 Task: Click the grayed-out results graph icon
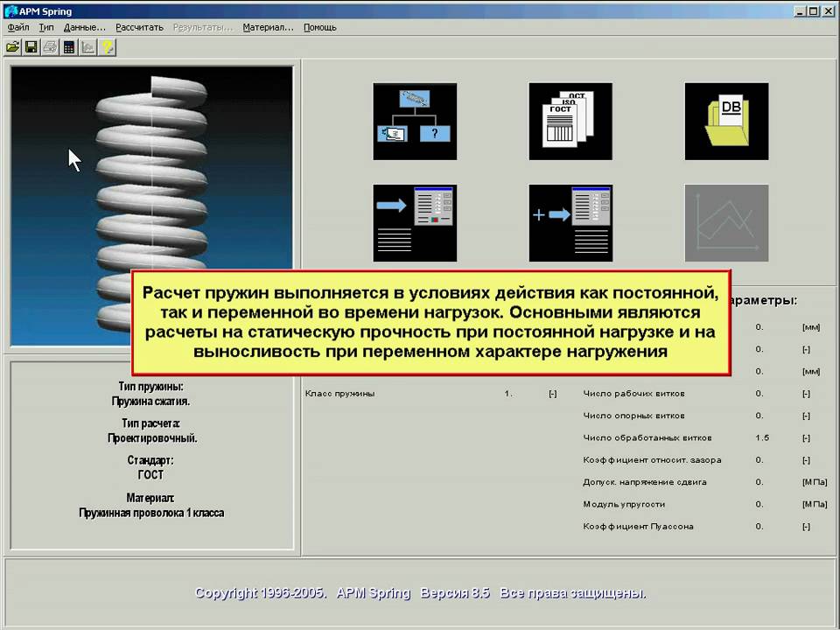726,223
